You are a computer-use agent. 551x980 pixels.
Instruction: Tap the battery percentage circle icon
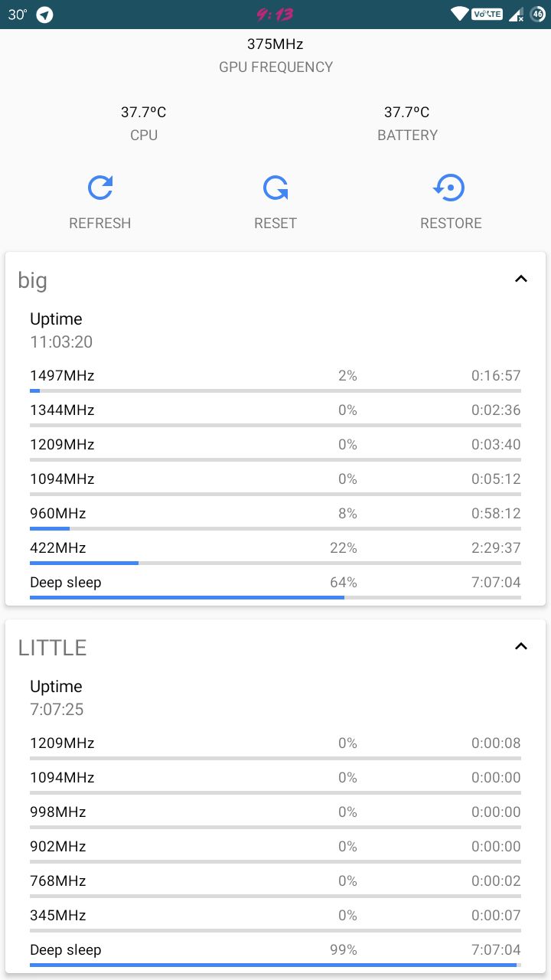click(538, 15)
